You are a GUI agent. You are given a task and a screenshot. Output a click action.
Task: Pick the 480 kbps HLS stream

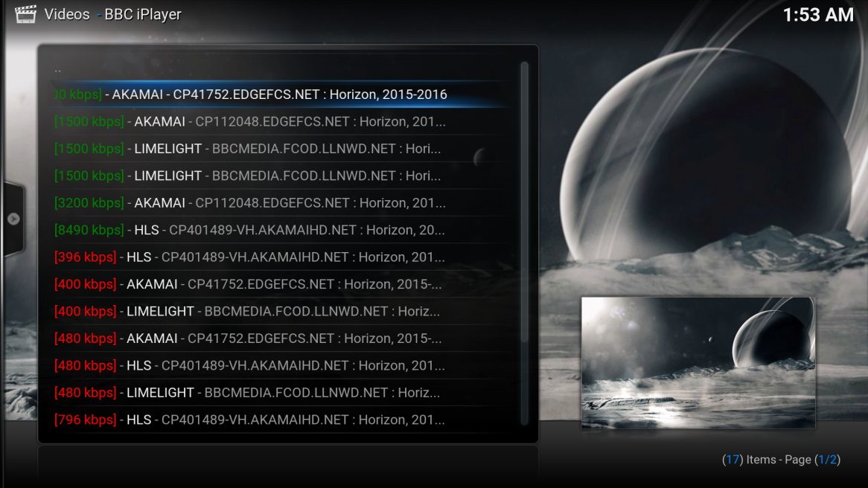[x=282, y=366]
